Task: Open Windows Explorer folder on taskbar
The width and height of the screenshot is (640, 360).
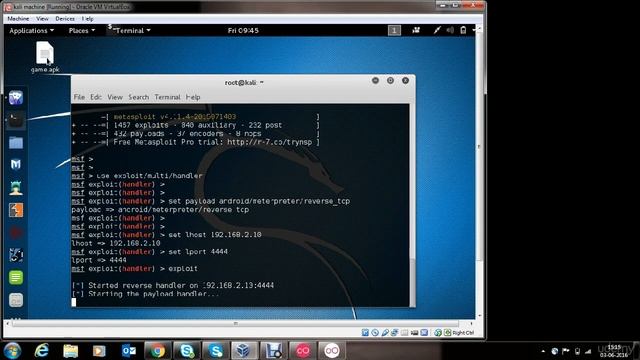Action: pyautogui.click(x=71, y=351)
